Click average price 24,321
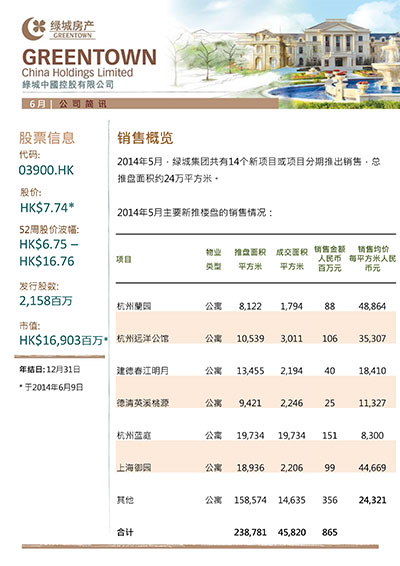Screen dimensions: 400x566 tap(372, 500)
